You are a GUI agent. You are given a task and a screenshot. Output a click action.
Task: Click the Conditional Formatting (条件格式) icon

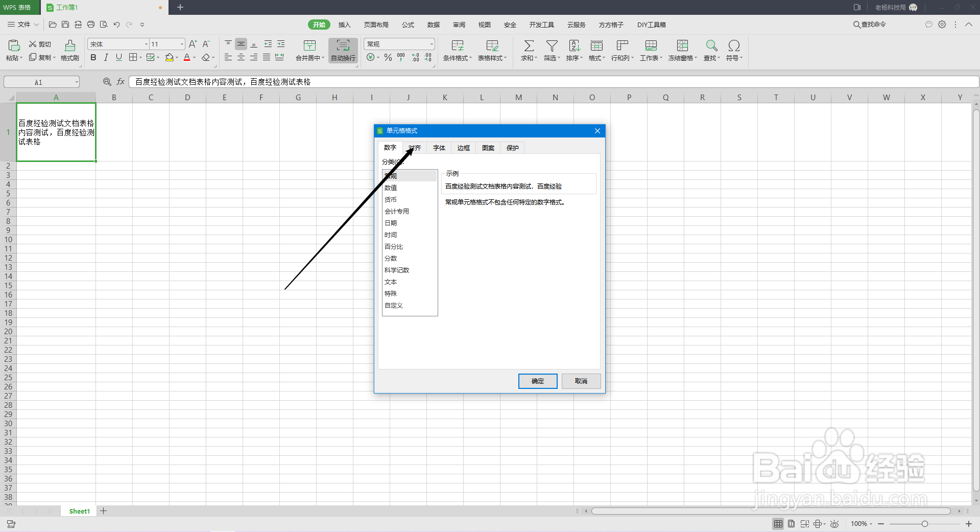pyautogui.click(x=458, y=45)
